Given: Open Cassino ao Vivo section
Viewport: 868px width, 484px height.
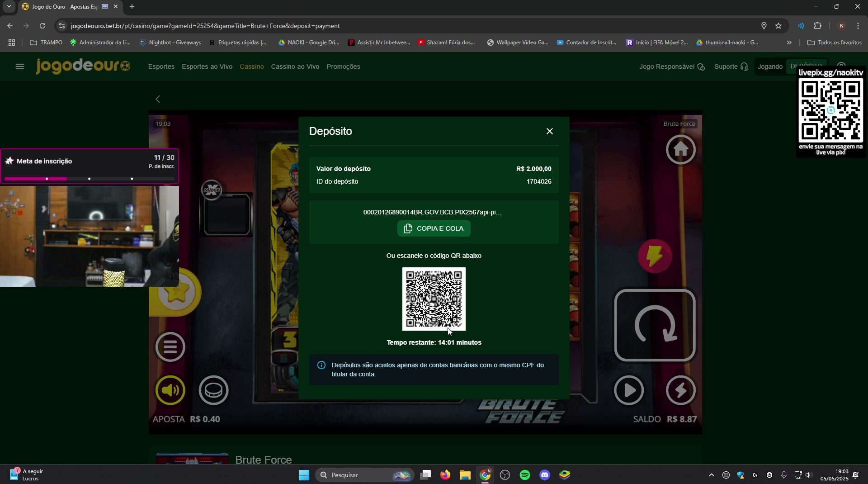Looking at the screenshot, I should click(x=295, y=66).
